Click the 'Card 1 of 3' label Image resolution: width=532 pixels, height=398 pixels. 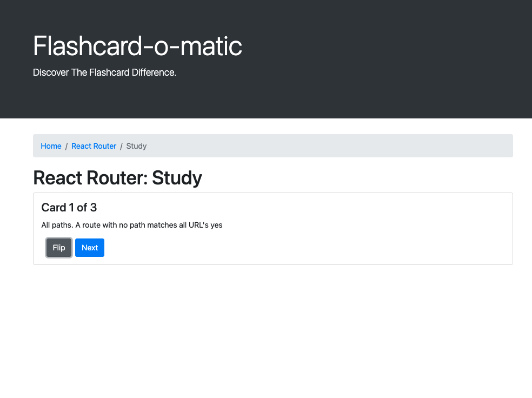click(x=69, y=207)
